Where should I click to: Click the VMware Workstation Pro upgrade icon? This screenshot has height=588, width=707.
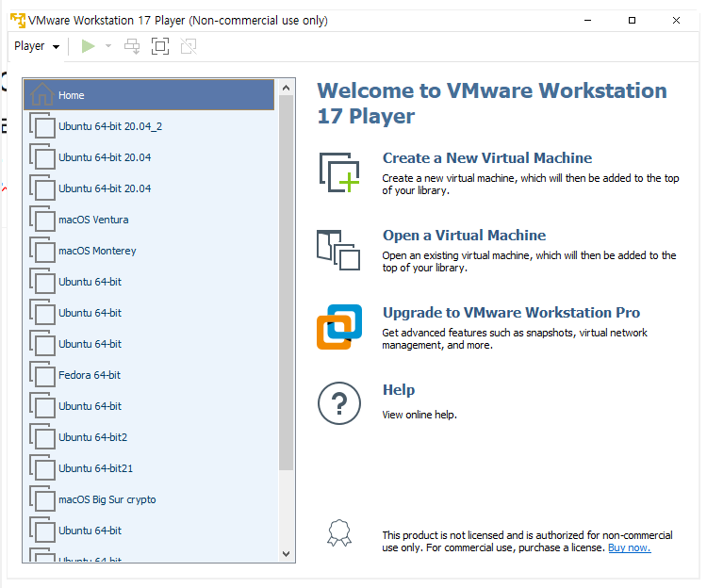coord(339,327)
